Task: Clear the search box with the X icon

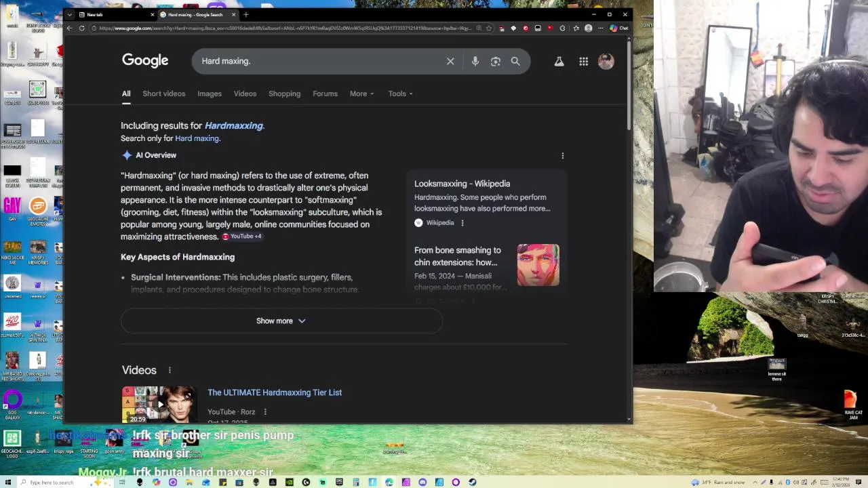Action: [450, 61]
